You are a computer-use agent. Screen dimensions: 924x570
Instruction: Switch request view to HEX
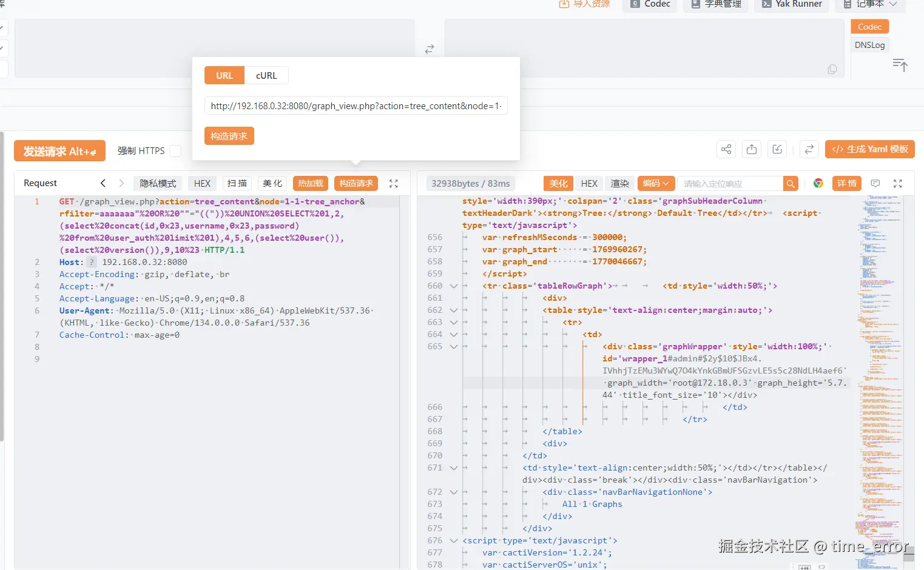(x=202, y=183)
